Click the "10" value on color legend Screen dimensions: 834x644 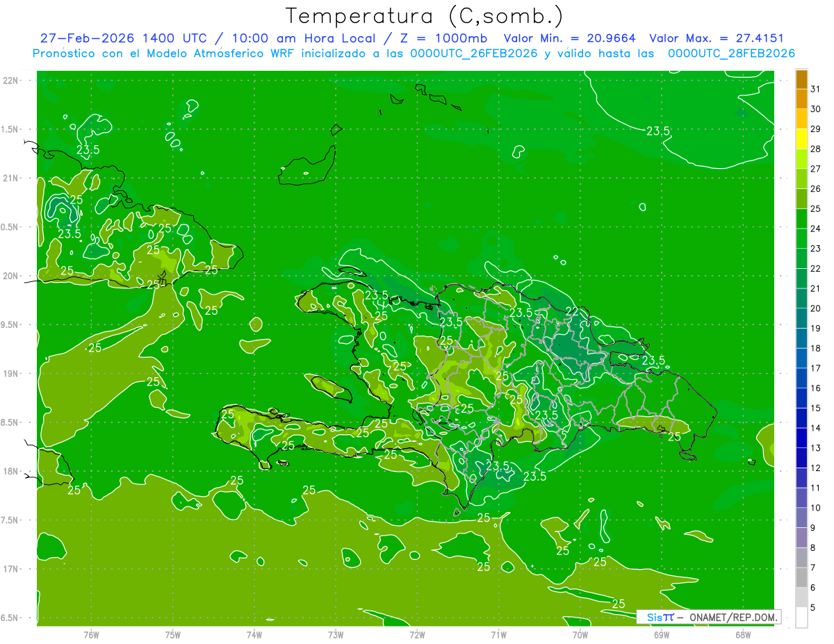click(816, 508)
